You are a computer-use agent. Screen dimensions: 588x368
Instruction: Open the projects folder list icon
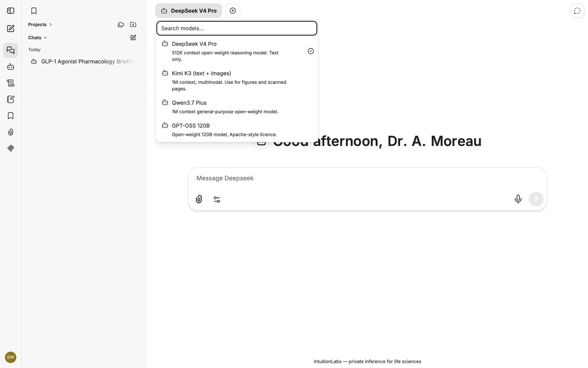[x=121, y=24]
